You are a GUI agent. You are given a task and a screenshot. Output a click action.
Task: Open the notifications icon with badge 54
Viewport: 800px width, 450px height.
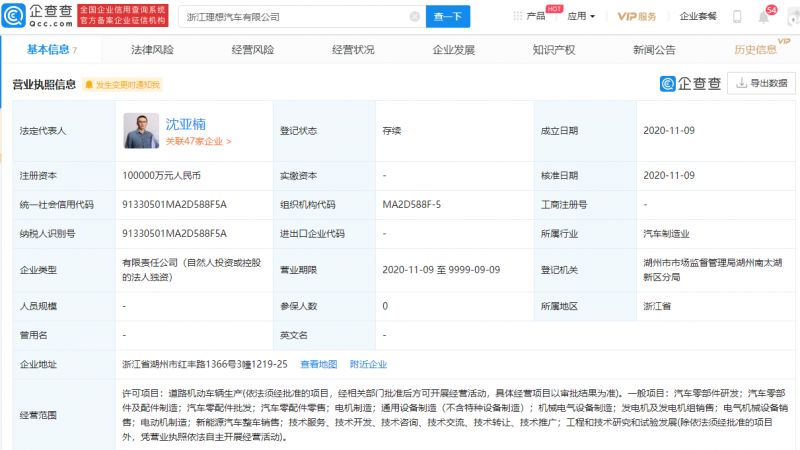pyautogui.click(x=766, y=17)
